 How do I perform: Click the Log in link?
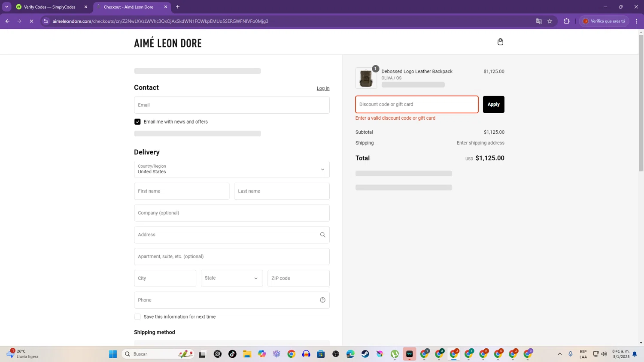(x=323, y=88)
